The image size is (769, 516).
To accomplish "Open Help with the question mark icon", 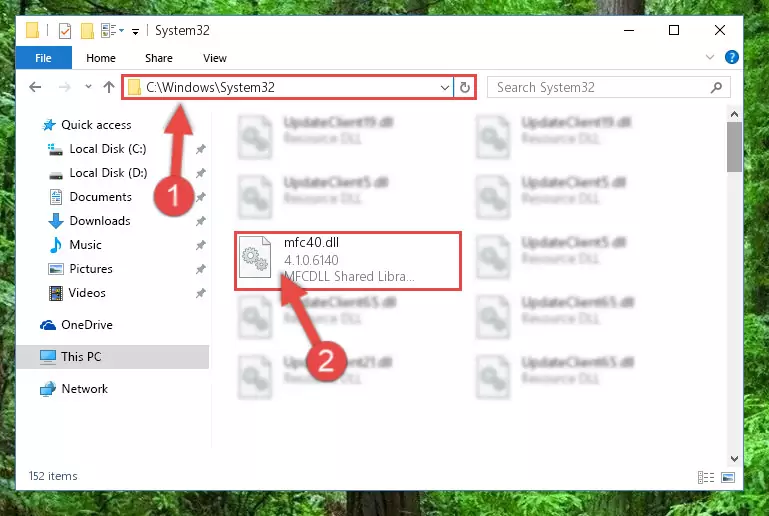I will pos(732,57).
